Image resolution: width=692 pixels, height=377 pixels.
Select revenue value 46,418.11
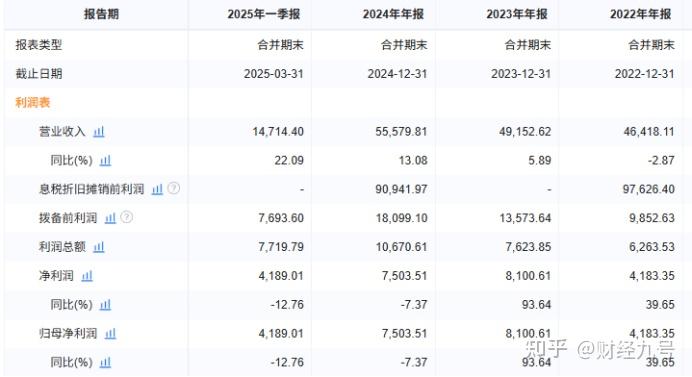pos(649,132)
